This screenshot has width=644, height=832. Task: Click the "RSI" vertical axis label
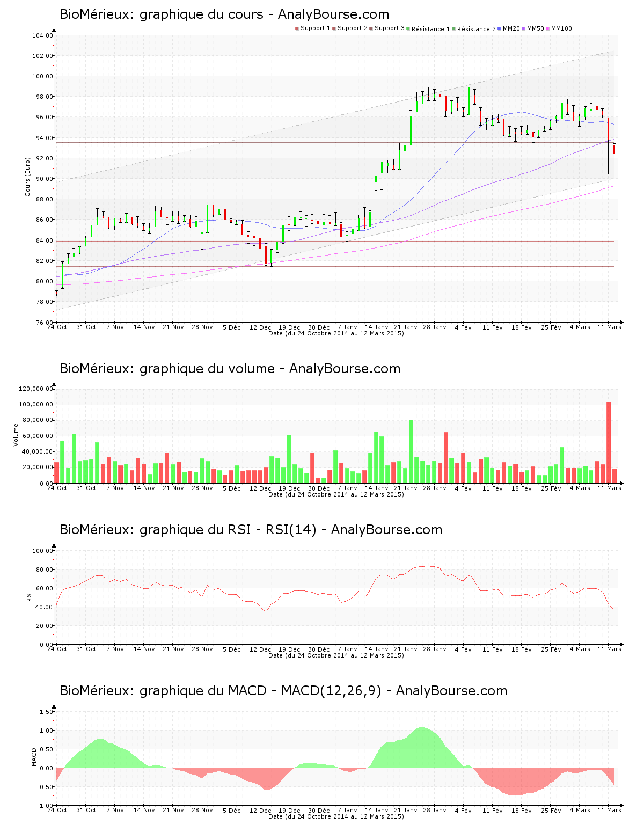tap(29, 595)
